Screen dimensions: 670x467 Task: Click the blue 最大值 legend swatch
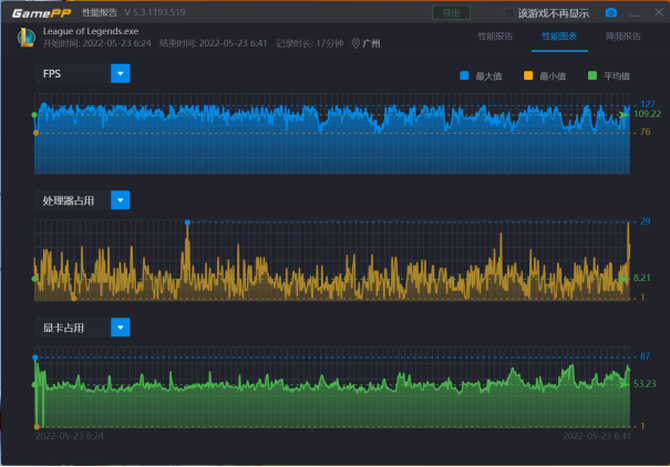(x=464, y=76)
